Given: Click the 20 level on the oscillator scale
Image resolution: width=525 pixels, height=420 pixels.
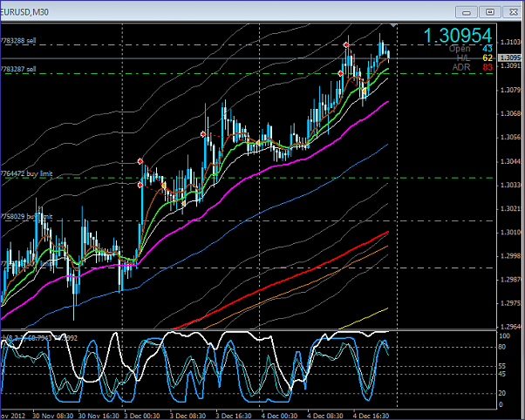Looking at the screenshot, I should 502,394.
